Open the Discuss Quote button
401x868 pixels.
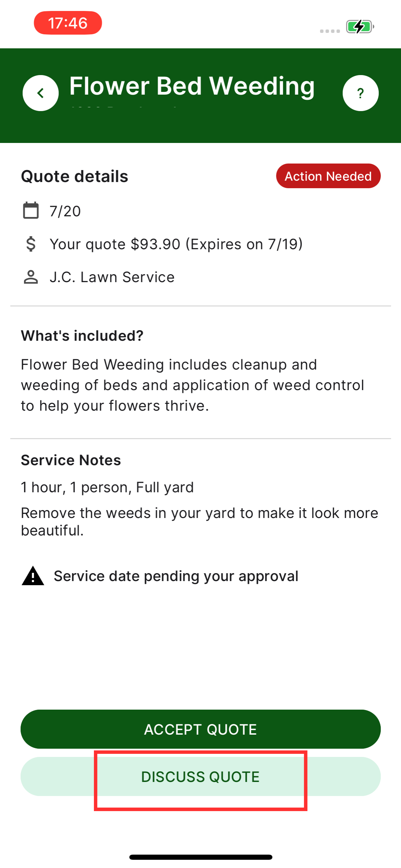[x=200, y=776]
